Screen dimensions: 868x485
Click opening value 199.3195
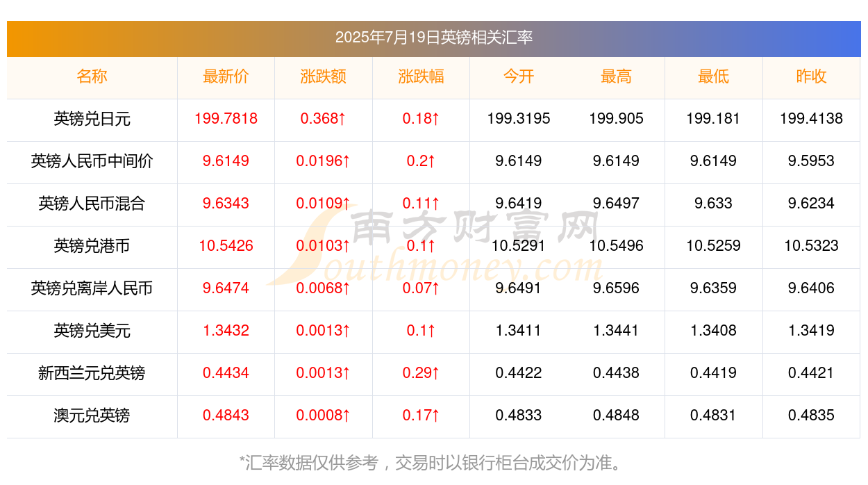519,119
